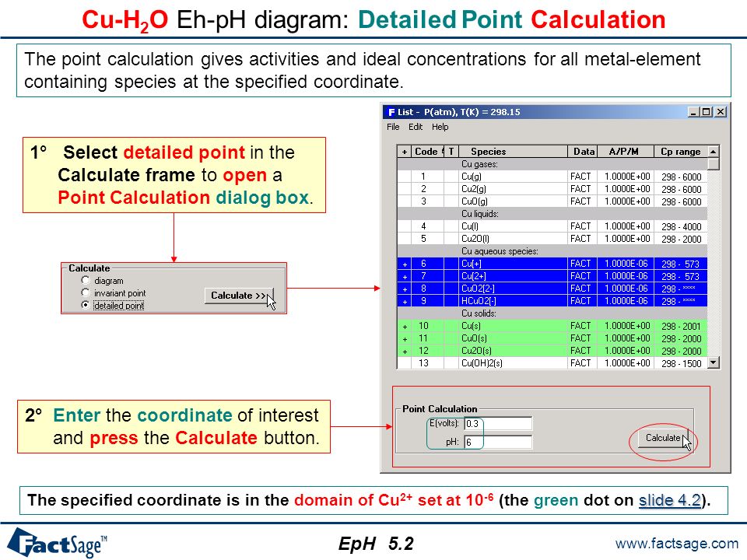
Task: Click the A/P/M column header
Action: pyautogui.click(x=625, y=152)
